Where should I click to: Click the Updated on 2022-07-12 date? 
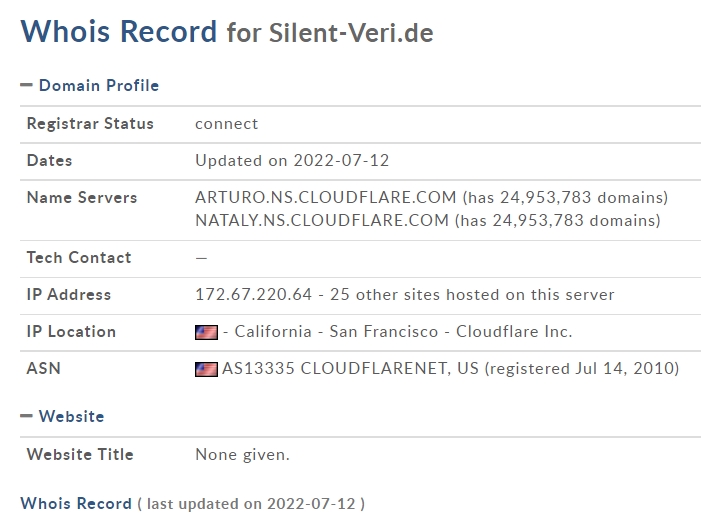(x=292, y=161)
